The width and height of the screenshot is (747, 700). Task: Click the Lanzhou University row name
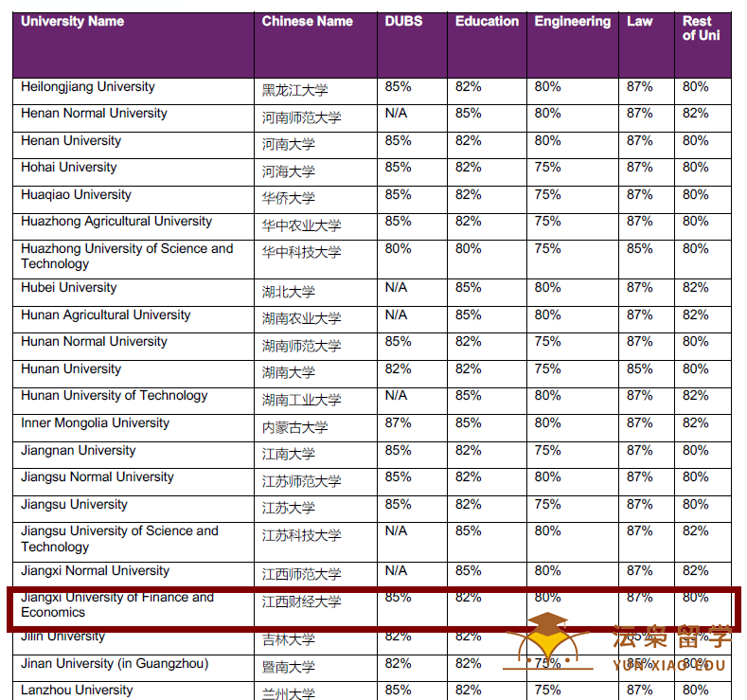77,691
